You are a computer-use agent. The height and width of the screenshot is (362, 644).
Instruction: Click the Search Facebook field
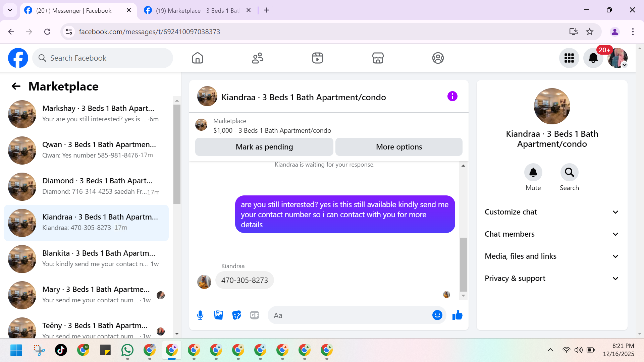pyautogui.click(x=103, y=58)
